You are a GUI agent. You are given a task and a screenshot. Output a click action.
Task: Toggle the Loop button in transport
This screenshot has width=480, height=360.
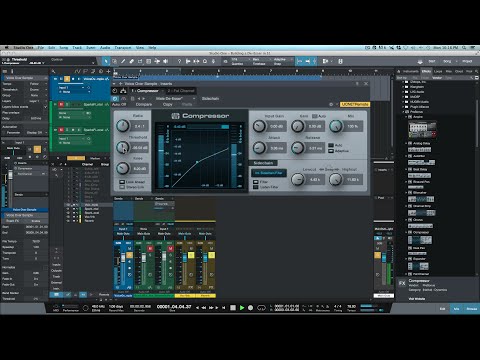click(x=261, y=308)
